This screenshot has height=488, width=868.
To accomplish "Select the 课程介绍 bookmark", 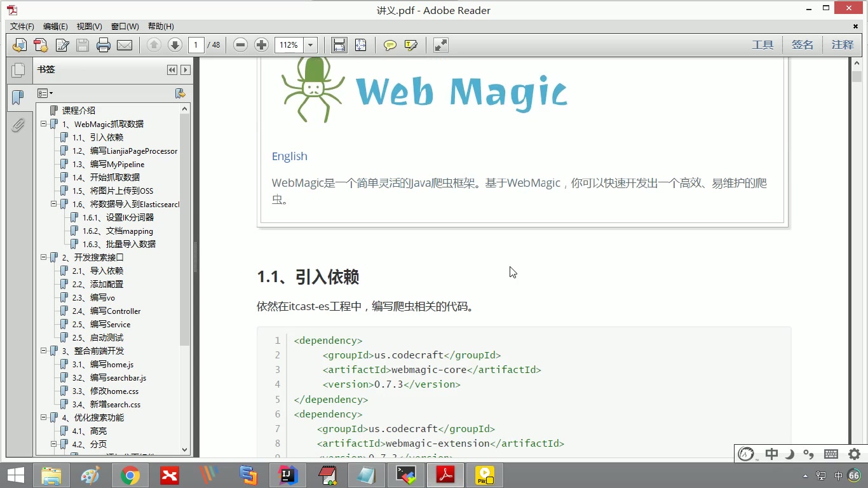I will point(79,111).
